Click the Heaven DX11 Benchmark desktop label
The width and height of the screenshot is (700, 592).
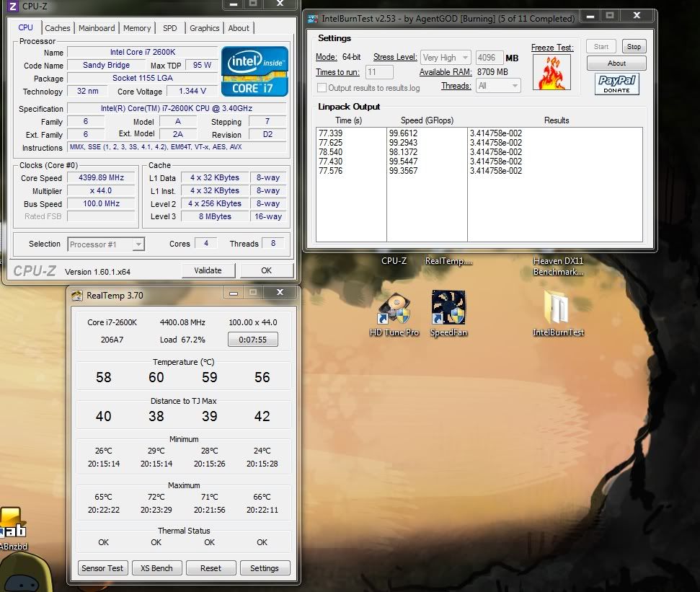pos(558,266)
